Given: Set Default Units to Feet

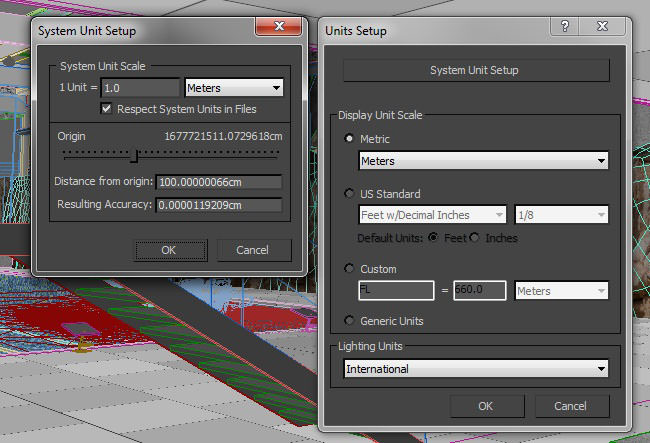Looking at the screenshot, I should pos(433,237).
